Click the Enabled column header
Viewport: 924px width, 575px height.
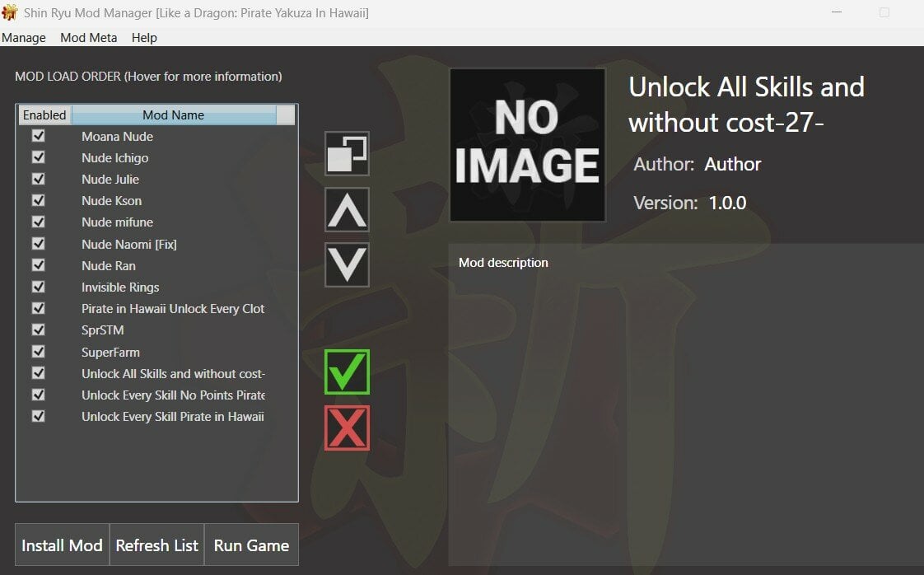click(x=44, y=115)
